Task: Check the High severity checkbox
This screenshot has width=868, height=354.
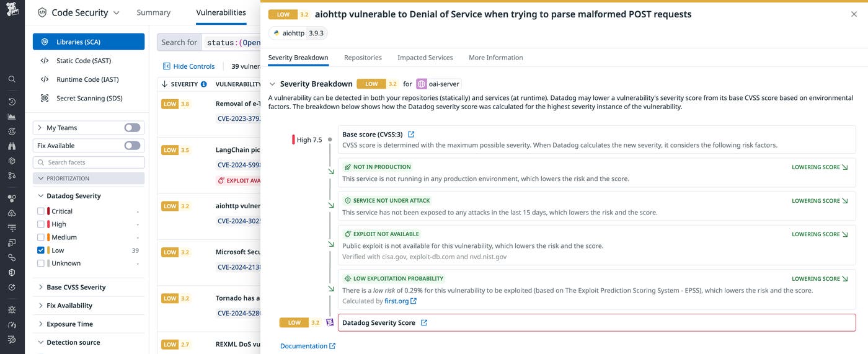Action: pos(41,224)
